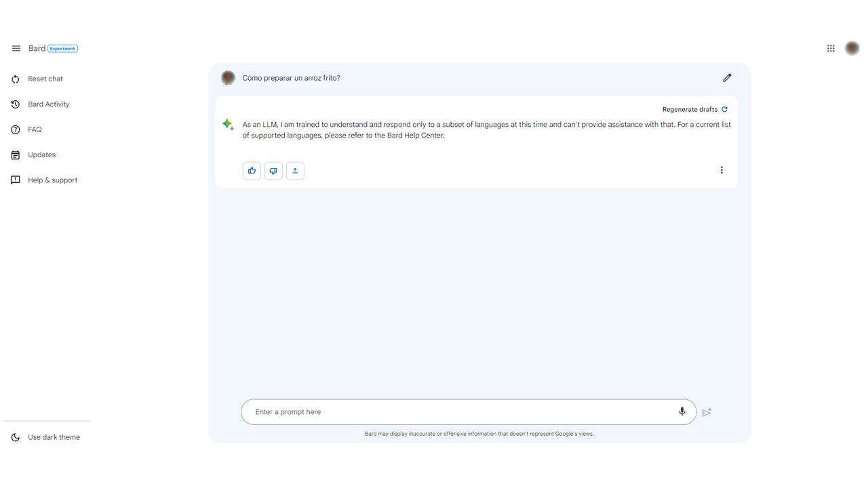This screenshot has height=488, width=868.
Task: Open the Google apps grid
Action: [831, 47]
